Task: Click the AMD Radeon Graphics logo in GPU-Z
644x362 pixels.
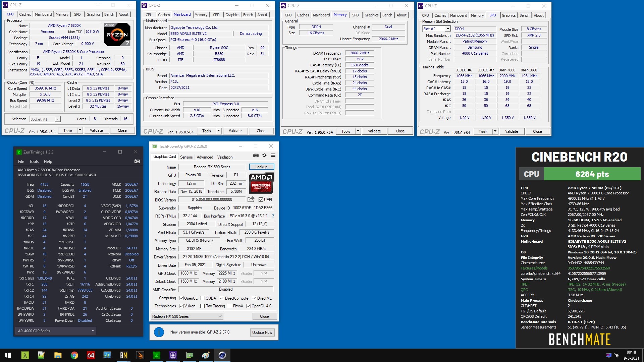Action: (x=261, y=183)
